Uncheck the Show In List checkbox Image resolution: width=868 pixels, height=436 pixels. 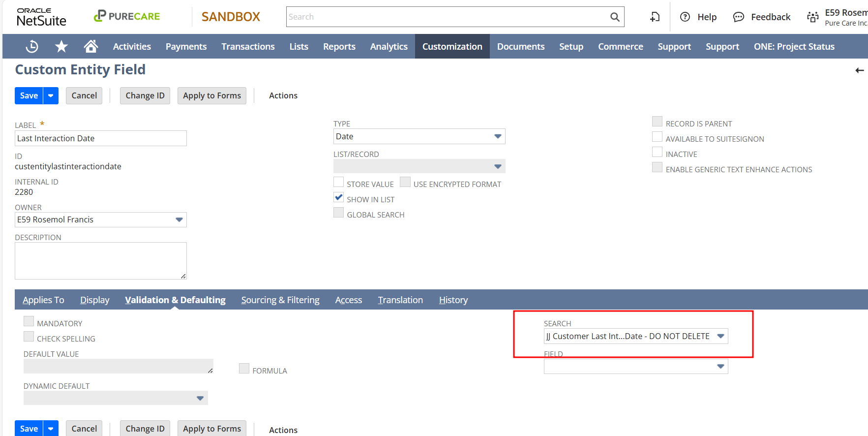[338, 198]
